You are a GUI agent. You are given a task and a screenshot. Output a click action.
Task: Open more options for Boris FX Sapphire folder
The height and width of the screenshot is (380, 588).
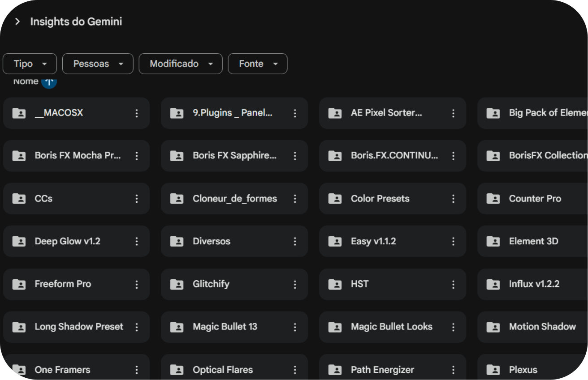295,156
